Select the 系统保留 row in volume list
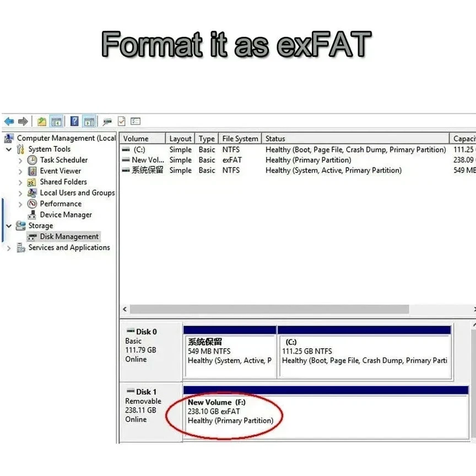The width and height of the screenshot is (476, 476). (x=298, y=170)
